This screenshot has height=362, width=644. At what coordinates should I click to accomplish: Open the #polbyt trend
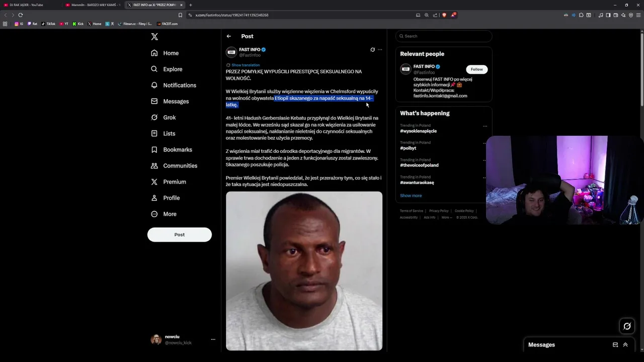tap(408, 148)
